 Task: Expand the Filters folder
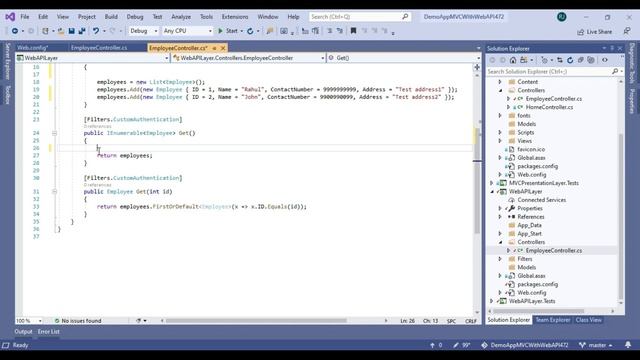pyautogui.click(x=500, y=259)
